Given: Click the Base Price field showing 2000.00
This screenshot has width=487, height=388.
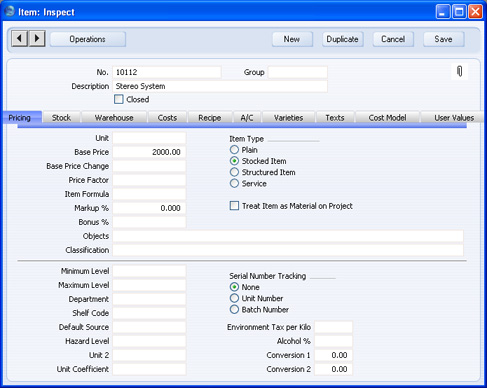Looking at the screenshot, I should tap(149, 152).
